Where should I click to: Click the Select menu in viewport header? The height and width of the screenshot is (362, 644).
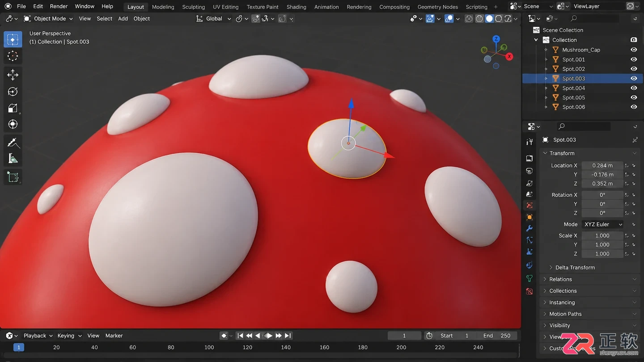click(105, 19)
